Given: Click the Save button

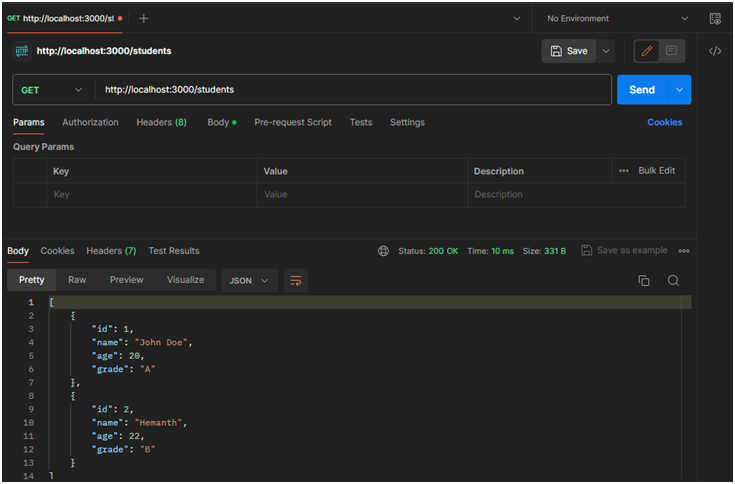Looking at the screenshot, I should (569, 51).
